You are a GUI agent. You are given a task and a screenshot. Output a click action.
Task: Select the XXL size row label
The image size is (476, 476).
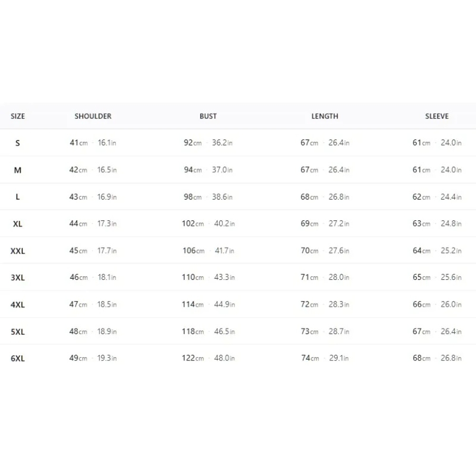pyautogui.click(x=18, y=251)
